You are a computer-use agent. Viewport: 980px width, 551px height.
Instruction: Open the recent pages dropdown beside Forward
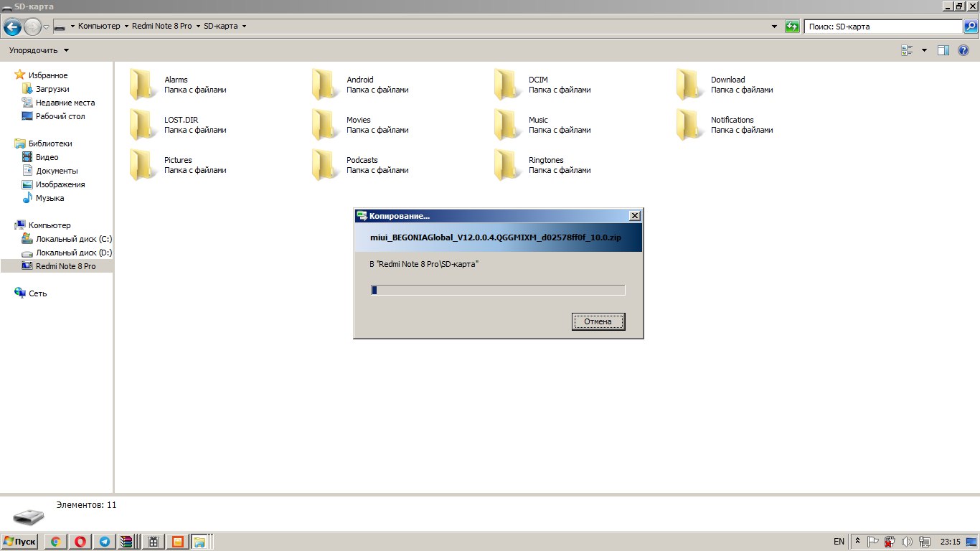pyautogui.click(x=47, y=27)
